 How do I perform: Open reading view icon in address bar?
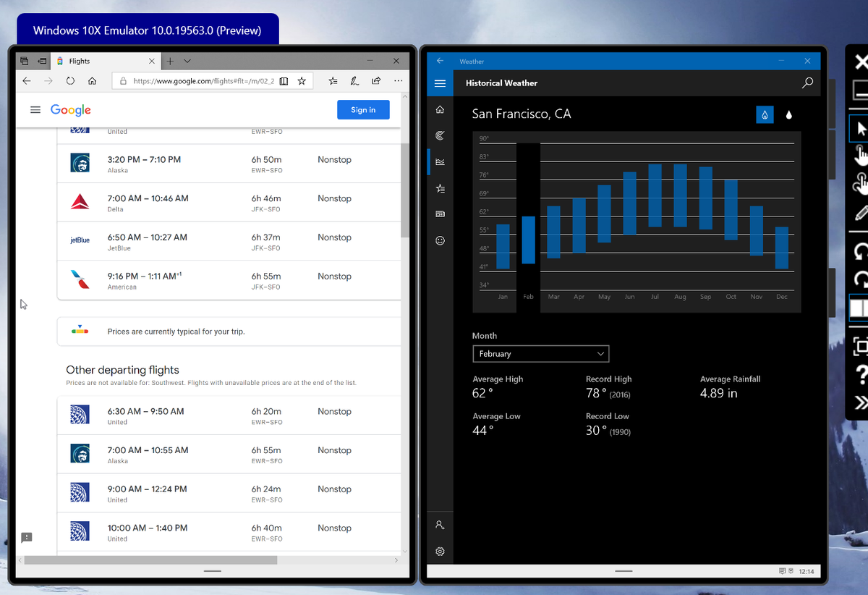(x=284, y=81)
